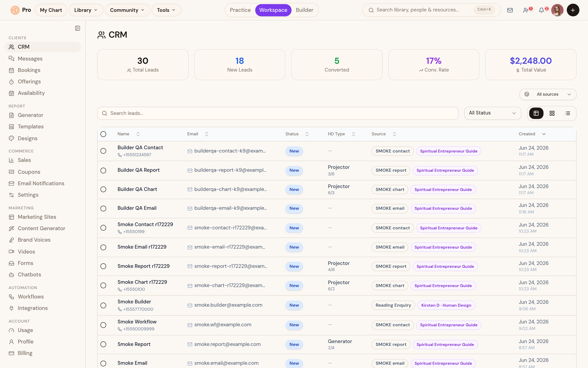Open Workflows in sidebar
Screen dimensions: 588x368
click(43, 297)
